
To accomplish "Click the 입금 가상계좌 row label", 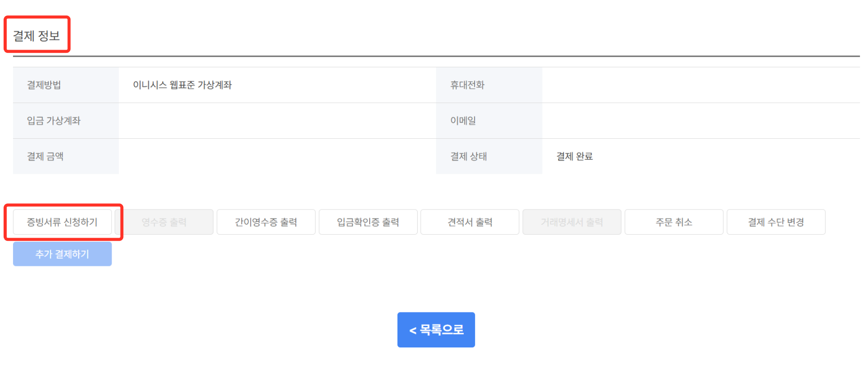I will pos(54,121).
